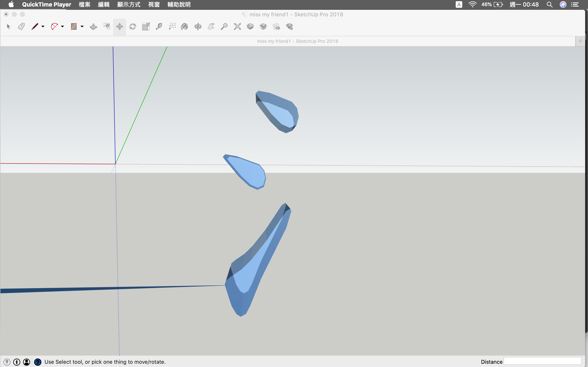The height and width of the screenshot is (367, 588).
Task: Expand the Rectangle shape tool dropdown
Action: (82, 27)
